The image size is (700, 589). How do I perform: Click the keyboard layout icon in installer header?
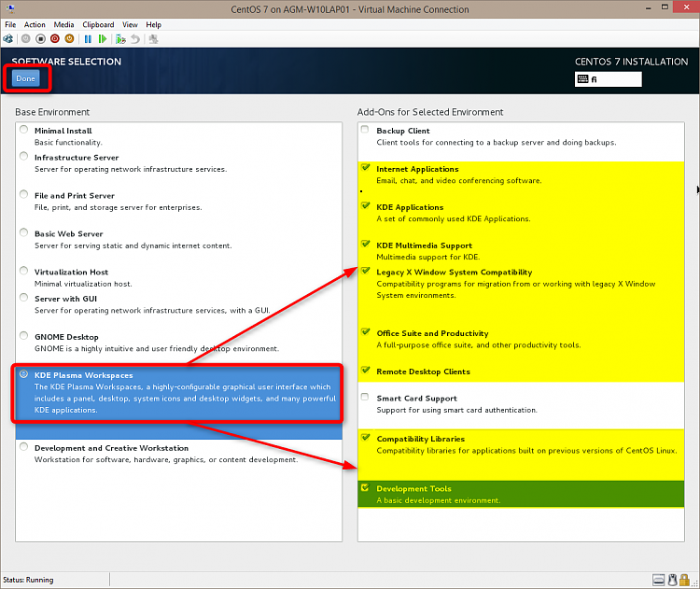tap(583, 79)
